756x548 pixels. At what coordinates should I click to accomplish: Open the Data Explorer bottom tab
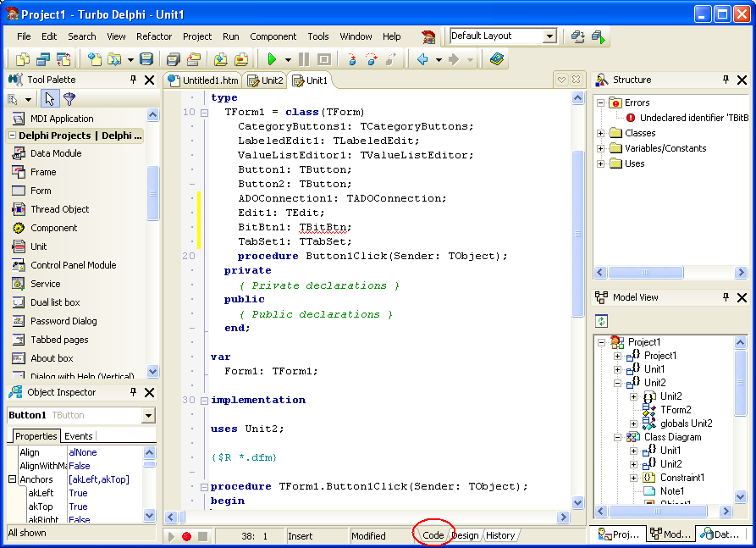click(721, 534)
